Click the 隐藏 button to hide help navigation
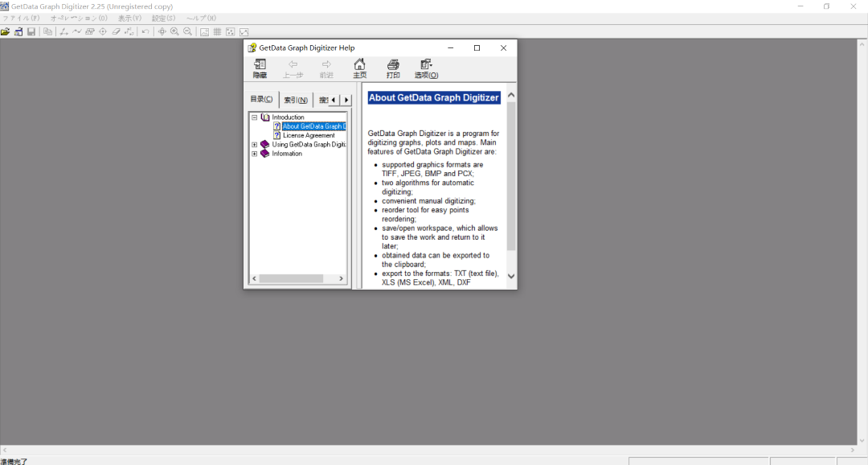This screenshot has width=868, height=465. [x=260, y=68]
